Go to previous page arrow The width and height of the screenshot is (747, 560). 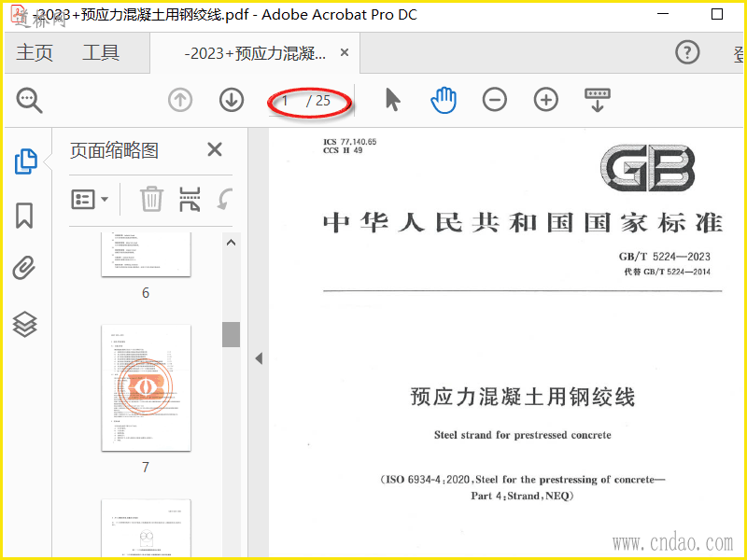tap(180, 101)
